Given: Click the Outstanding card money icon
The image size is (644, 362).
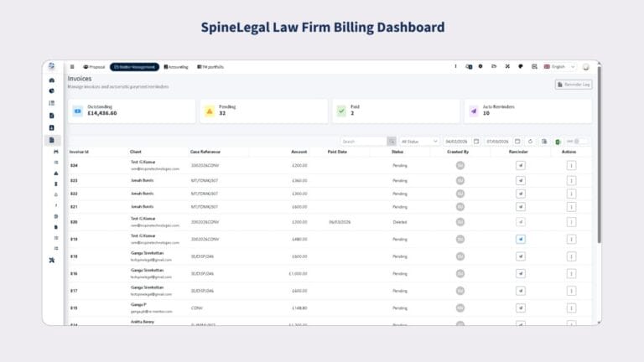Looking at the screenshot, I should pyautogui.click(x=78, y=111).
